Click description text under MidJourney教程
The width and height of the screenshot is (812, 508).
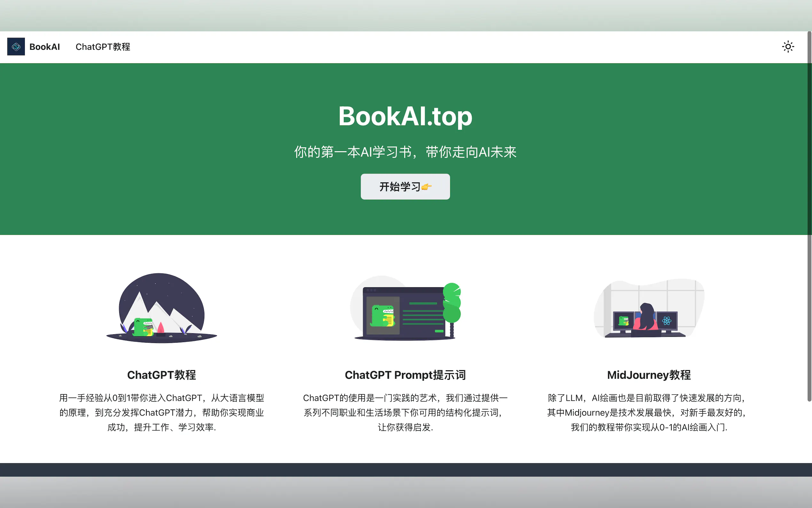tap(649, 413)
